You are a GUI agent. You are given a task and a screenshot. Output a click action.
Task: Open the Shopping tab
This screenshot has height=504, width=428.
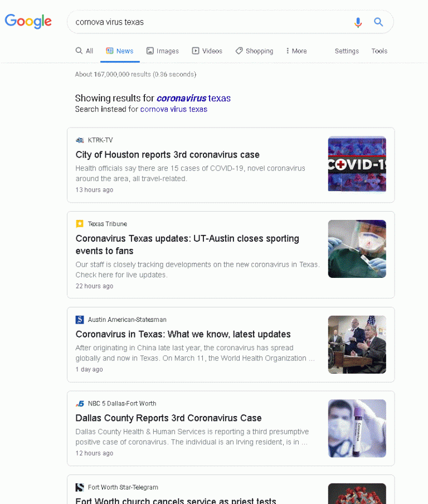tap(254, 51)
